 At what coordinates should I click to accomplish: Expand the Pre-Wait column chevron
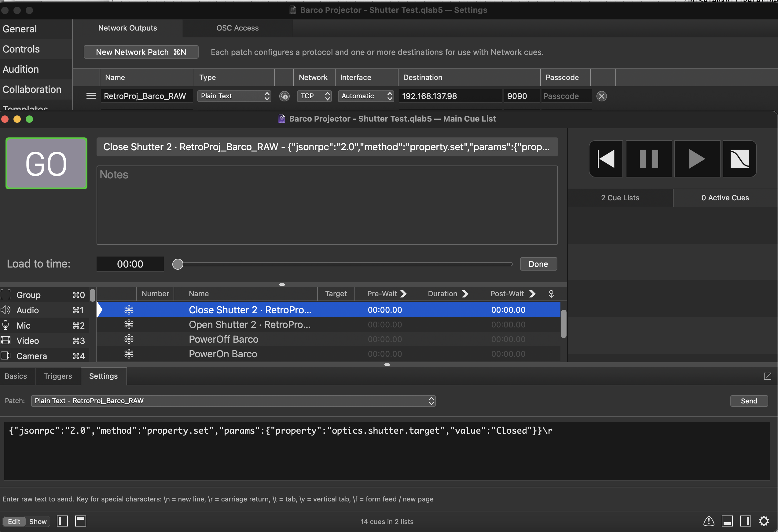(403, 294)
